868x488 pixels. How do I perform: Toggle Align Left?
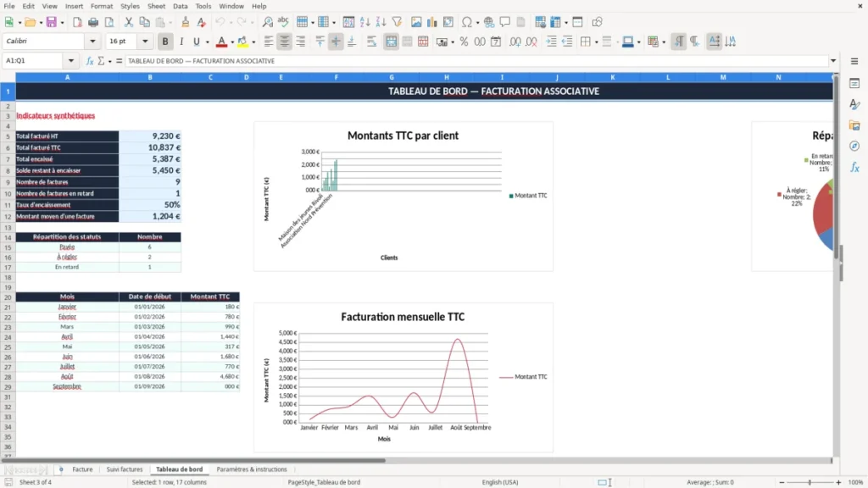pyautogui.click(x=269, y=42)
